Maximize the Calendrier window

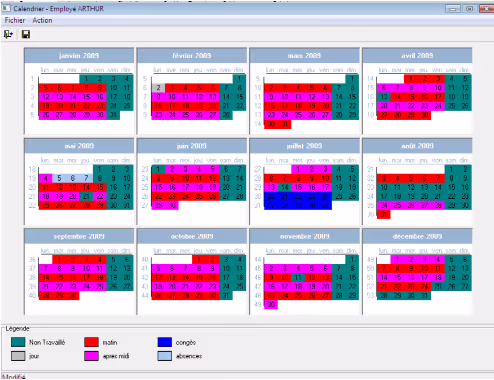click(469, 9)
